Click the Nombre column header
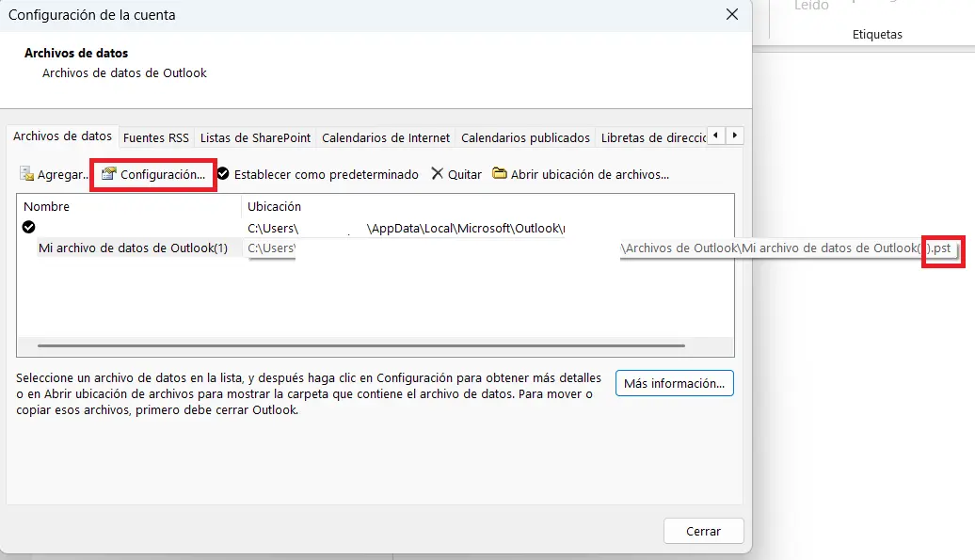This screenshot has width=975, height=560. pyautogui.click(x=46, y=206)
